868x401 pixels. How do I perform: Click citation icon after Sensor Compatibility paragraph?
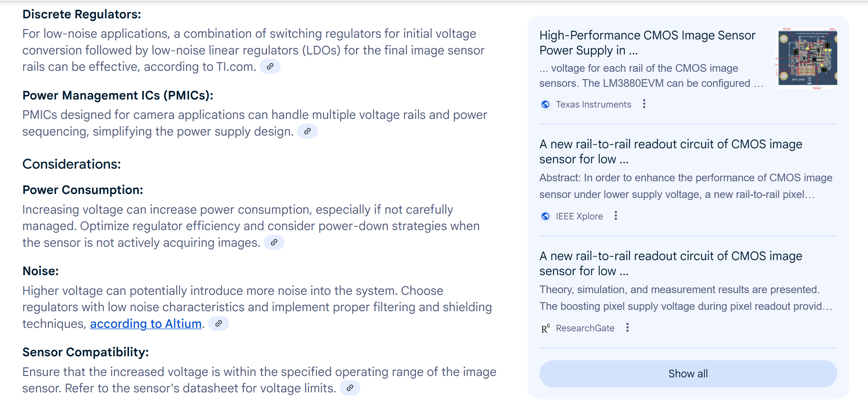click(350, 388)
